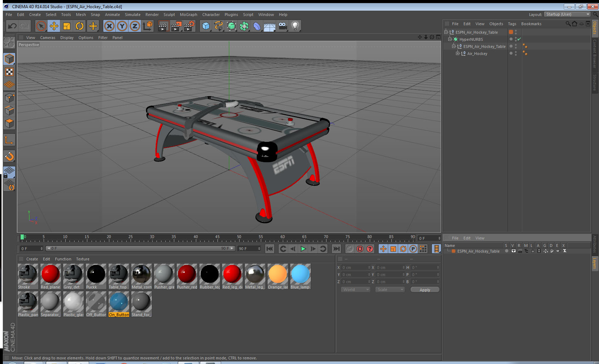Open the Mesh menu
Image resolution: width=599 pixels, height=364 pixels.
point(81,15)
